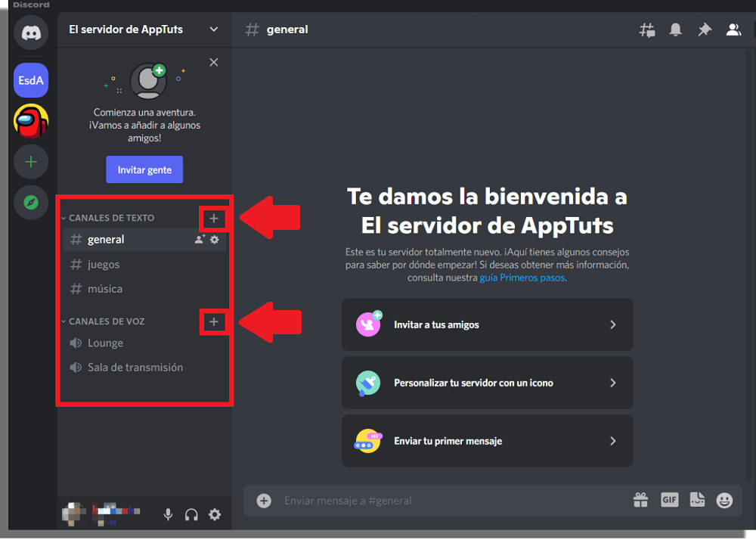Open server dropdown El servidor de AppTuts
The width and height of the screenshot is (756, 540).
coord(144,29)
